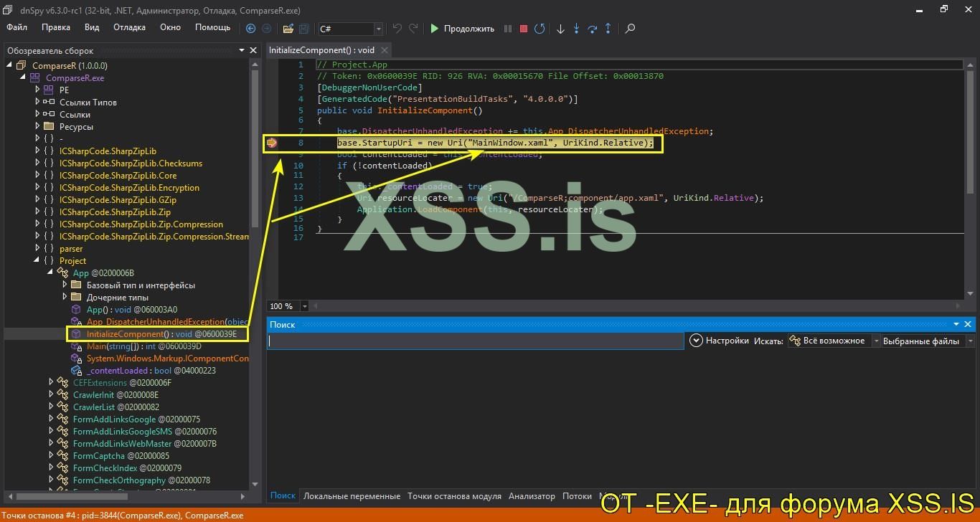Image resolution: width=980 pixels, height=522 pixels.
Task: Click the Step Out arrow icon
Action: pos(608,29)
